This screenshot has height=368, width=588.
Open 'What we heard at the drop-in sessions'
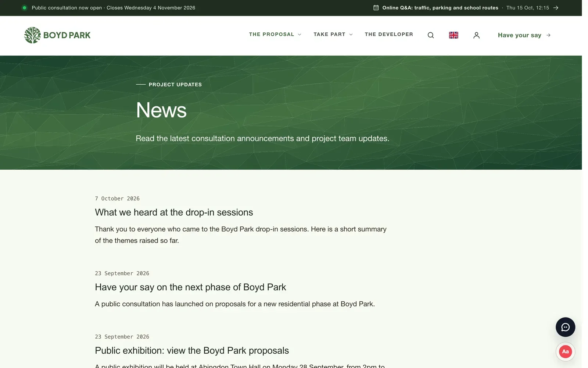(x=174, y=212)
